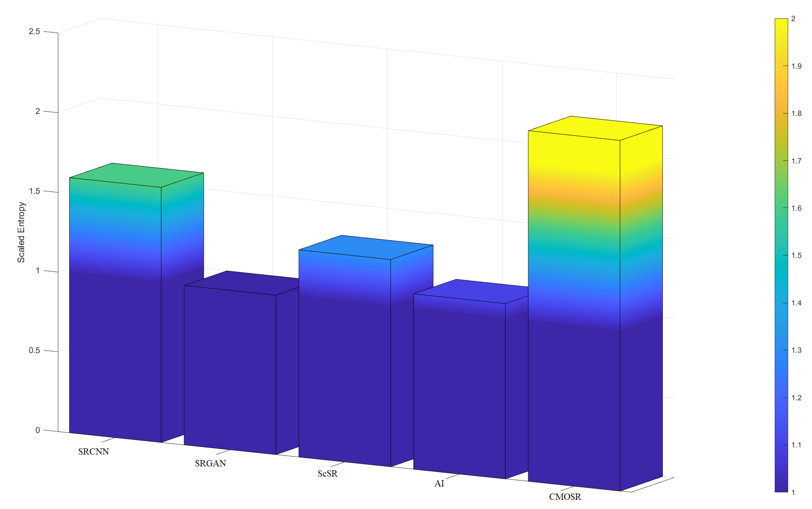Select the blue top of ScSR bar
Image resolution: width=812 pixels, height=509 pixels.
[366, 247]
